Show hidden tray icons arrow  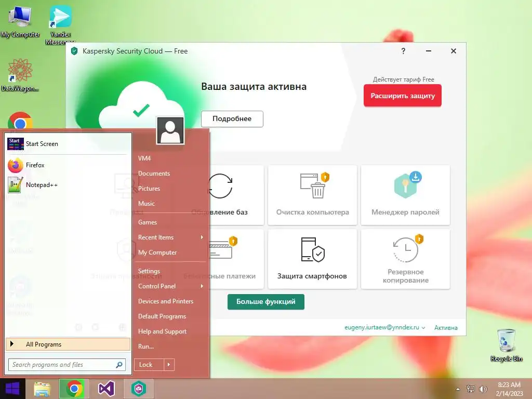[x=458, y=389]
